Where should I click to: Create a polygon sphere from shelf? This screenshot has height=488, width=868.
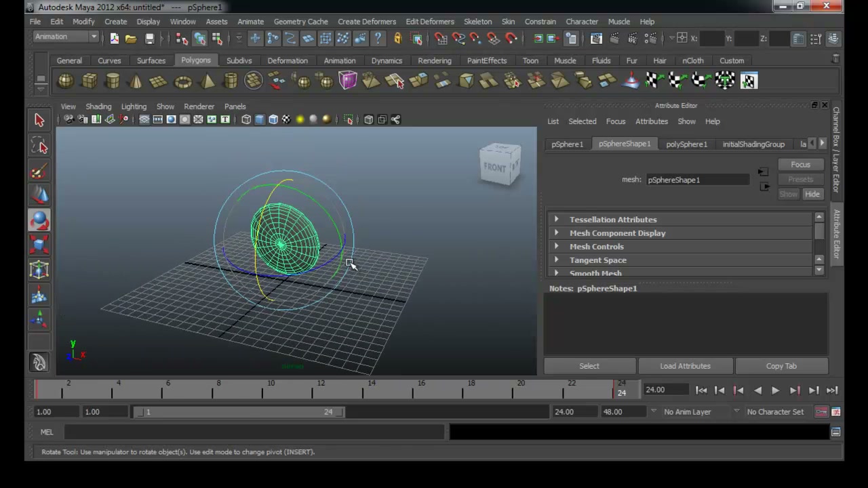pos(66,81)
